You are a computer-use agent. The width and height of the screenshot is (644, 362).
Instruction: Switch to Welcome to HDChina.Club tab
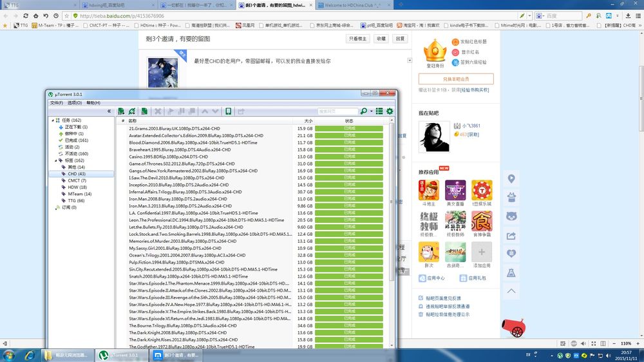coord(353,5)
